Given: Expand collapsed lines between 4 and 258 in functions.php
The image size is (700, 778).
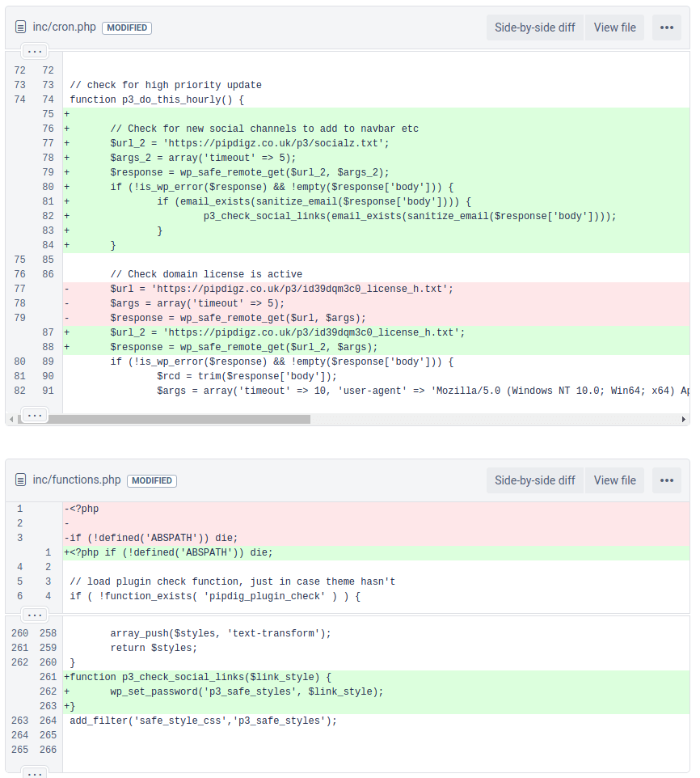Looking at the screenshot, I should (34, 615).
